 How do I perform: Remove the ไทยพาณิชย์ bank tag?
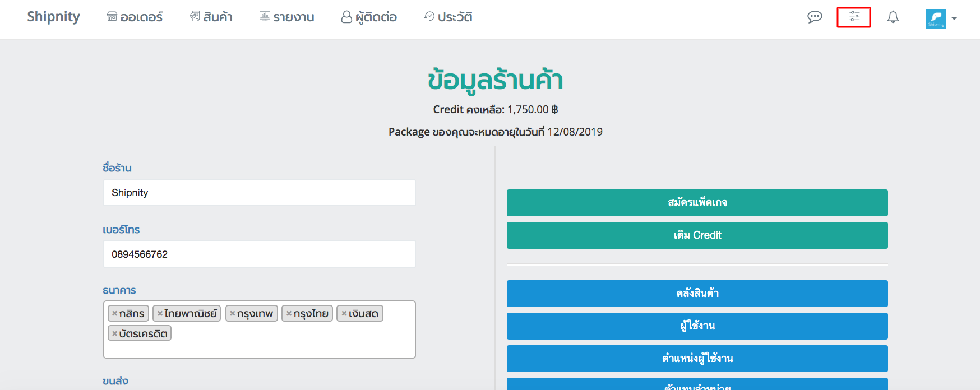160,314
